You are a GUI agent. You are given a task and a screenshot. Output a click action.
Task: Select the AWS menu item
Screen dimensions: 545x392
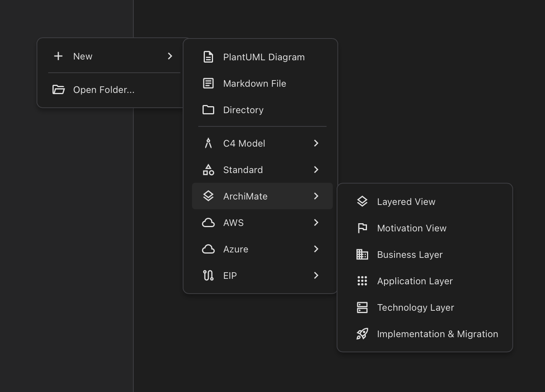[262, 222]
